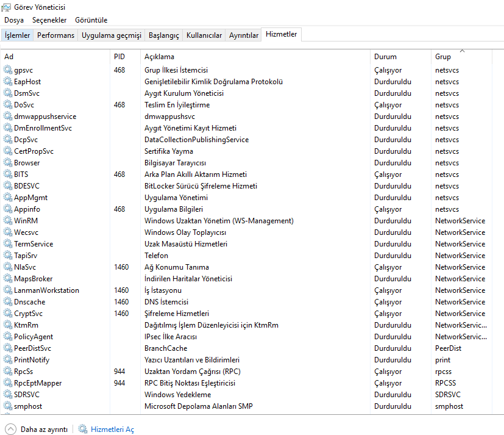The image size is (504, 435).
Task: Click 'BitLocker Sürücü Şifreleme Hizmeti' description
Action: [x=201, y=186]
